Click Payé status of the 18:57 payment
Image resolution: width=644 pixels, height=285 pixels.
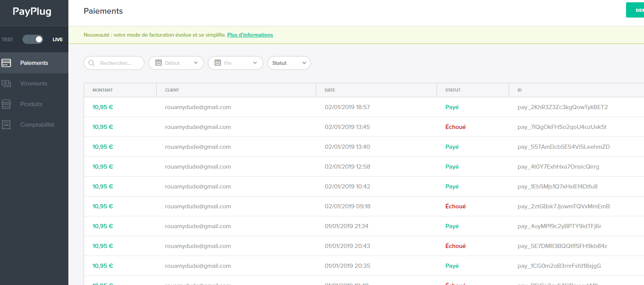[452, 107]
